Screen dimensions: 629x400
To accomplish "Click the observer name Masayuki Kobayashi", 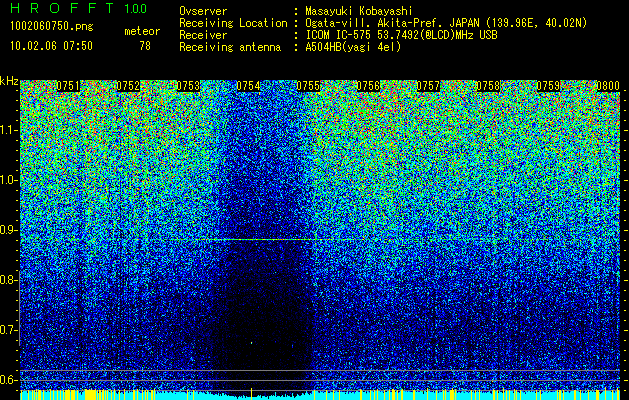I will (x=359, y=12).
